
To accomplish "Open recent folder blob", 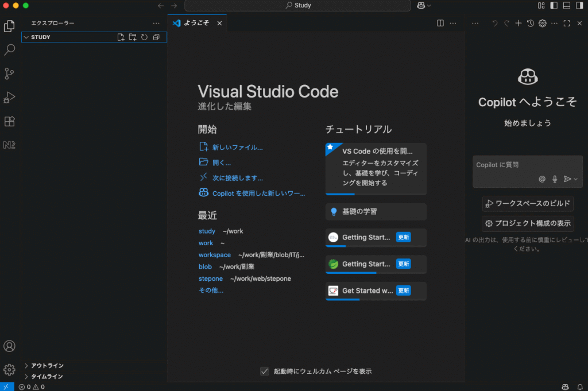I will click(x=205, y=266).
